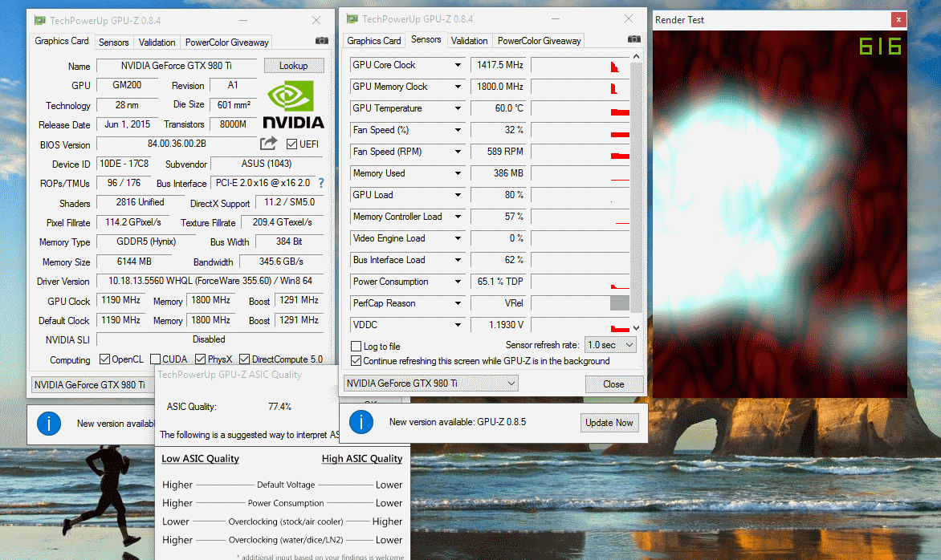
Task: Switch to Validation tab in left GPU-Z window
Action: (157, 42)
